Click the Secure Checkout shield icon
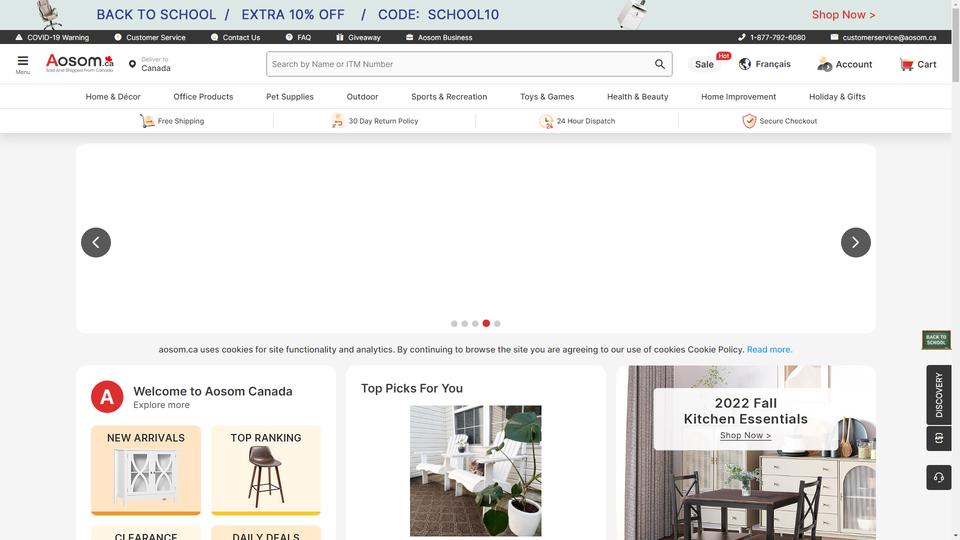Image resolution: width=960 pixels, height=540 pixels. (x=749, y=121)
